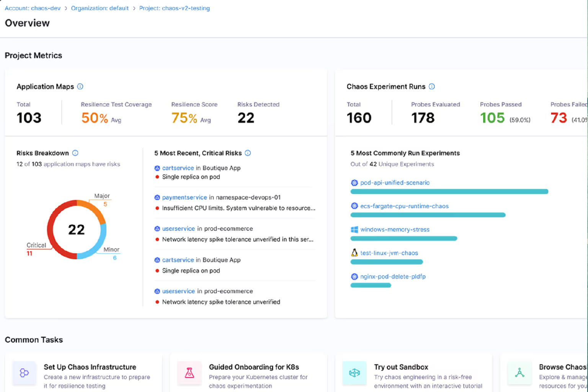
Task: Open the info tooltip beside Application Maps
Action: [80, 87]
